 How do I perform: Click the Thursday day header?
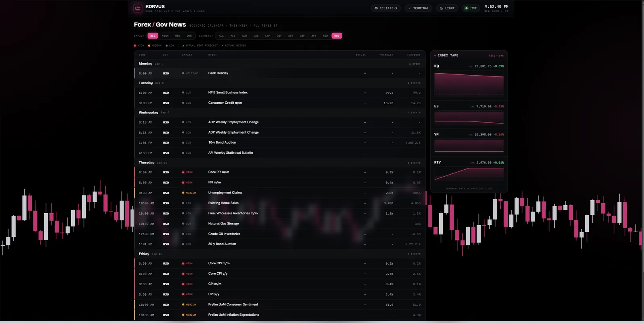point(280,163)
